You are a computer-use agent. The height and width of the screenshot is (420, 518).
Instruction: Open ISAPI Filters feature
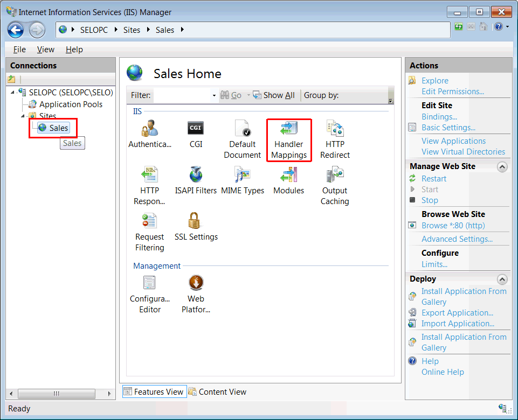tap(196, 180)
